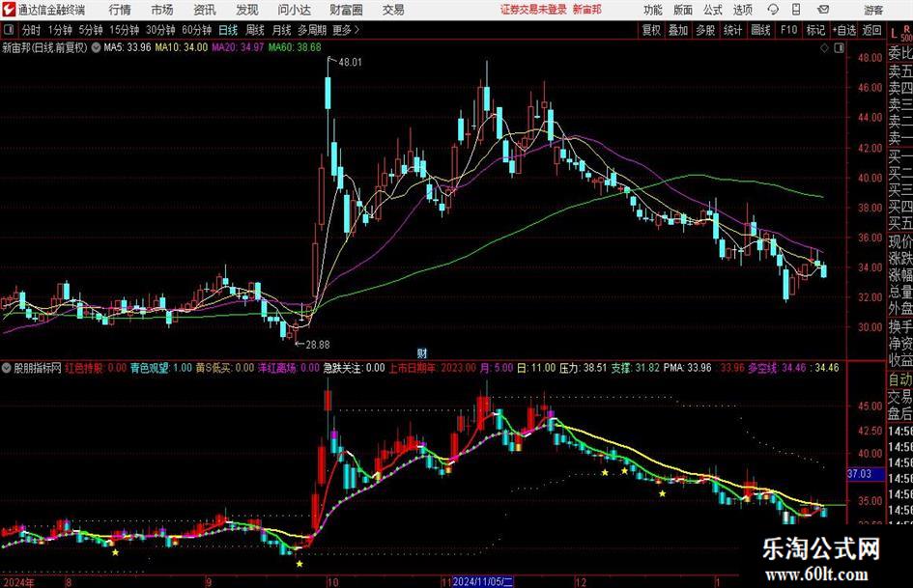Click the 红色持股 indicator label

[x=84, y=368]
